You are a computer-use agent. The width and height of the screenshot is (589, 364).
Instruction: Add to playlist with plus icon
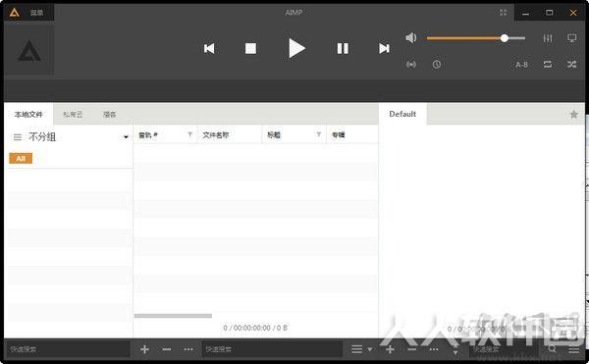[390, 349]
